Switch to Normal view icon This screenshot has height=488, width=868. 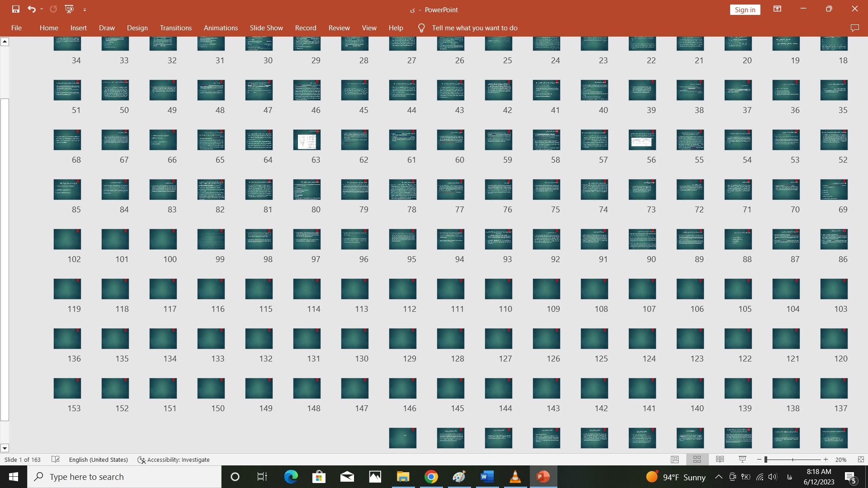tap(675, 460)
